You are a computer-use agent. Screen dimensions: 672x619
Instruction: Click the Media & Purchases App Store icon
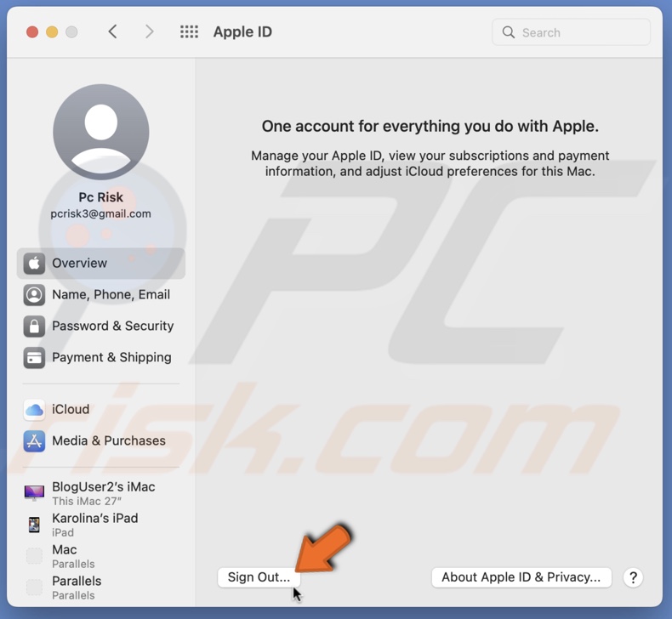click(x=34, y=440)
